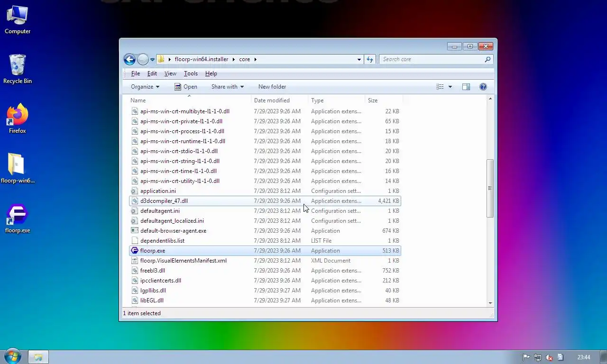Click the Explorer taskbar icon
The height and width of the screenshot is (364, 607).
pyautogui.click(x=38, y=357)
